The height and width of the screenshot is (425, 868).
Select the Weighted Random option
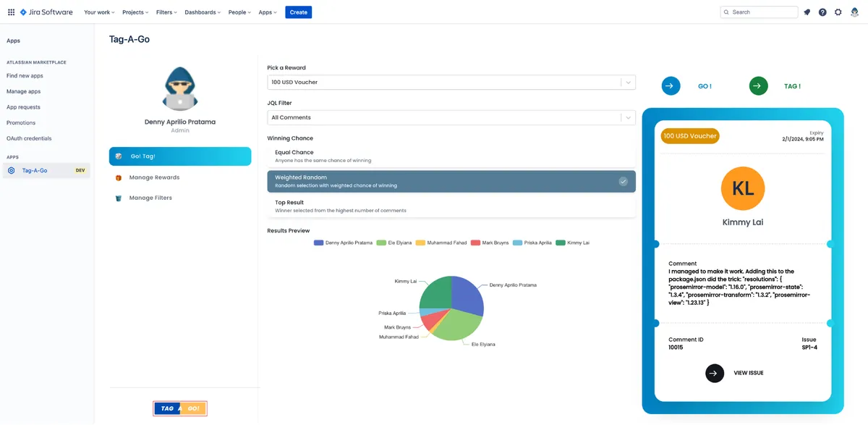point(451,181)
